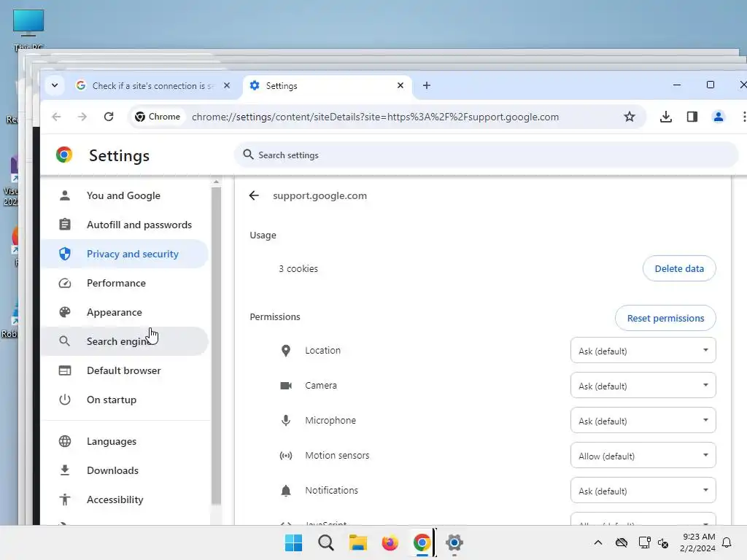Click the Search settings field
Screen dimensions: 747x560
tap(486, 155)
